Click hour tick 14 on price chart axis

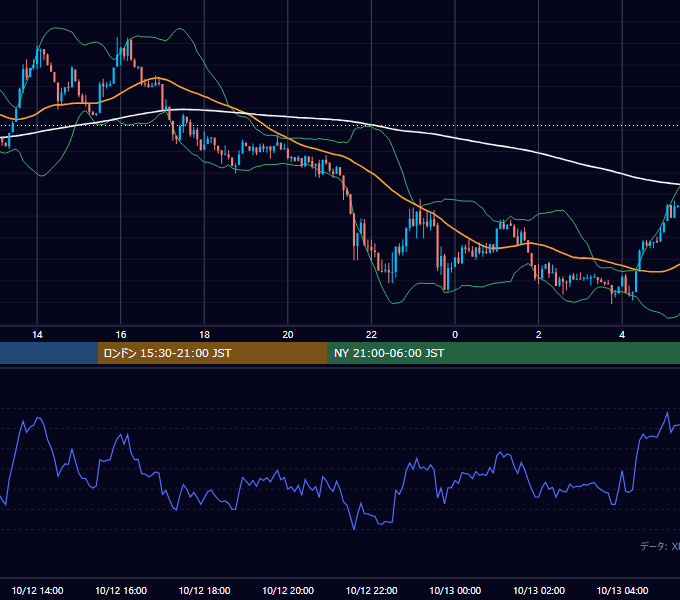pos(37,335)
